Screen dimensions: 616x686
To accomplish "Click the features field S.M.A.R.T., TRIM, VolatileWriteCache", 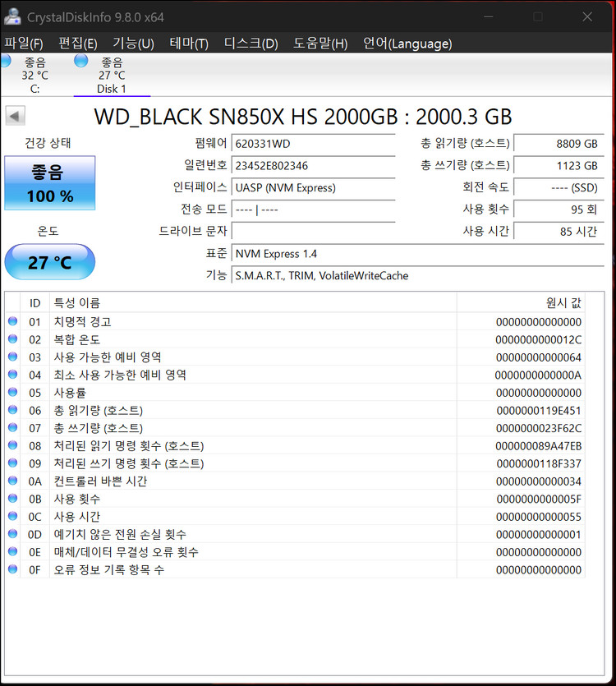I will pyautogui.click(x=418, y=275).
